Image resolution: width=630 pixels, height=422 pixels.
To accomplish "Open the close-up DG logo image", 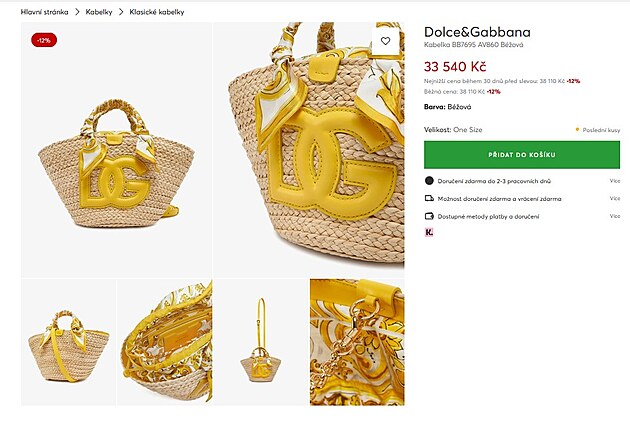I will (309, 150).
